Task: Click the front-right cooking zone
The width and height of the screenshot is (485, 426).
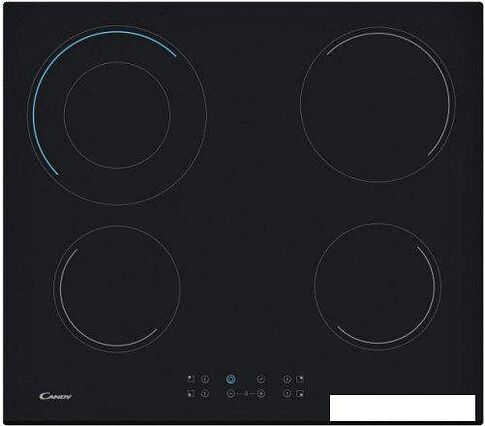Action: (x=377, y=286)
